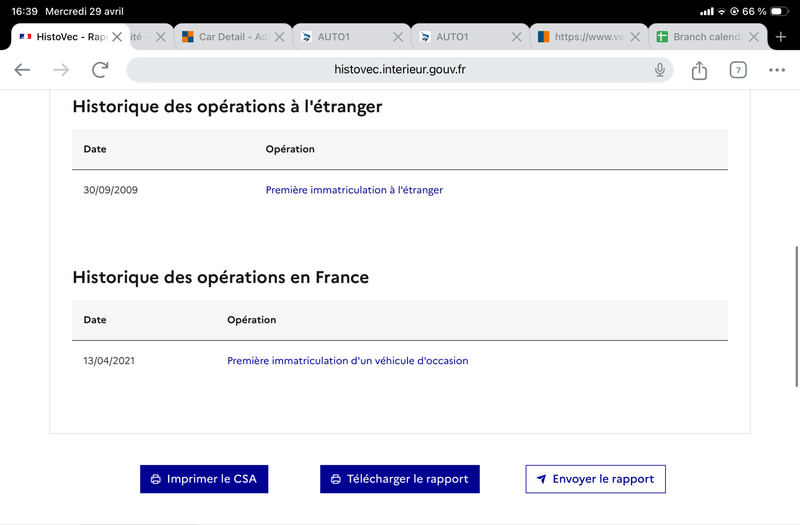
Task: Click Envoyer le rapport button
Action: 595,479
